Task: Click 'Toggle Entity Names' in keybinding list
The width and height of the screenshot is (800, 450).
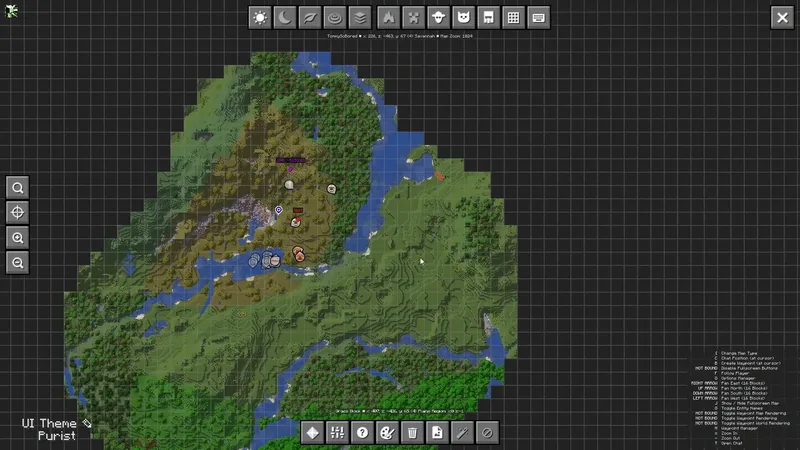Action: point(742,408)
